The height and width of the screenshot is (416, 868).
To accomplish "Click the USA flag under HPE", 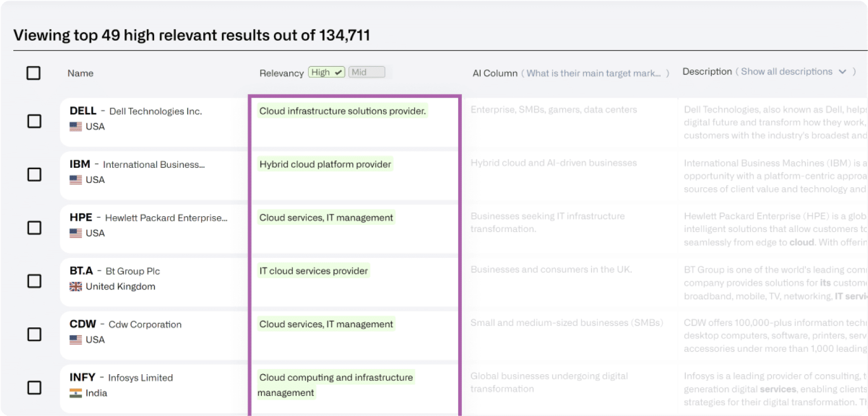I will (76, 233).
